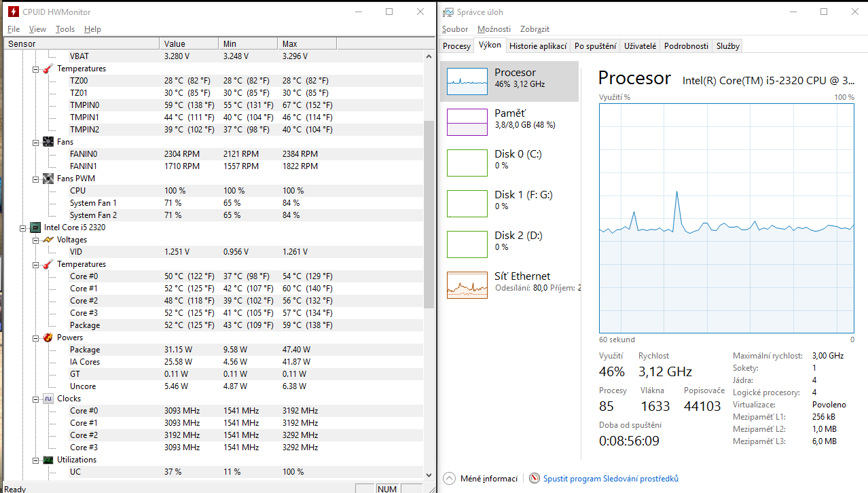This screenshot has height=493, width=868.
Task: Click the Sensor column header
Action: point(82,44)
